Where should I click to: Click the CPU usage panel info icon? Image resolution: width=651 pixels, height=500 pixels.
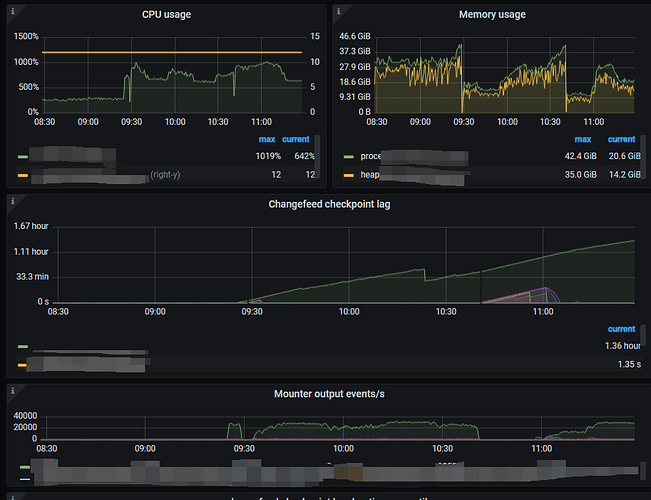point(11,10)
